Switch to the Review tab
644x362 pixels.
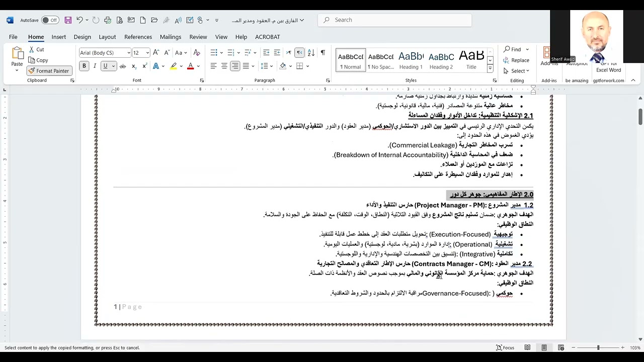(x=198, y=37)
